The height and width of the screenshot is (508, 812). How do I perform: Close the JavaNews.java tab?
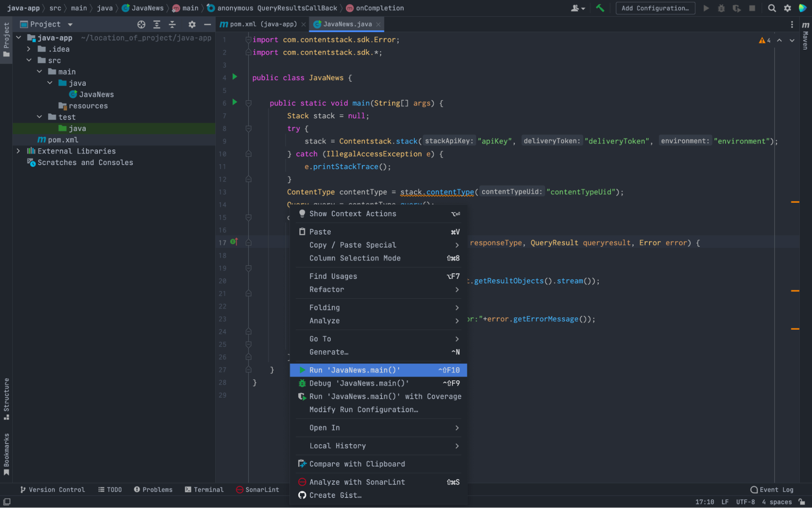click(379, 24)
